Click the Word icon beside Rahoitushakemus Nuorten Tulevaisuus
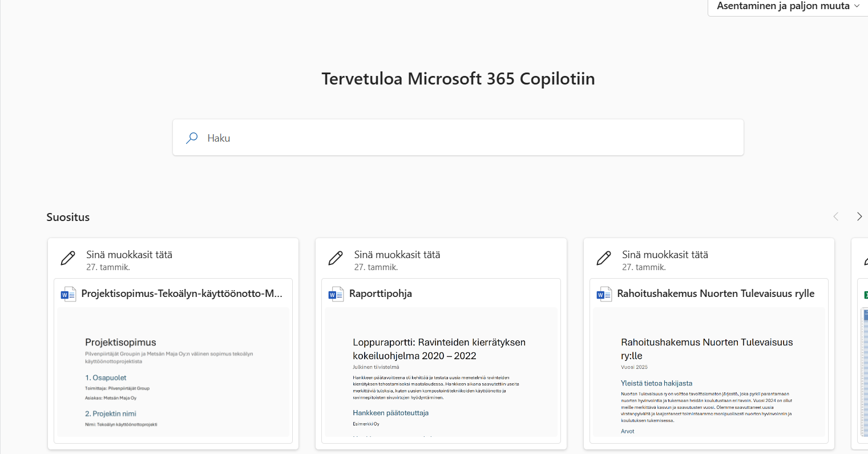The image size is (868, 454). tap(604, 294)
